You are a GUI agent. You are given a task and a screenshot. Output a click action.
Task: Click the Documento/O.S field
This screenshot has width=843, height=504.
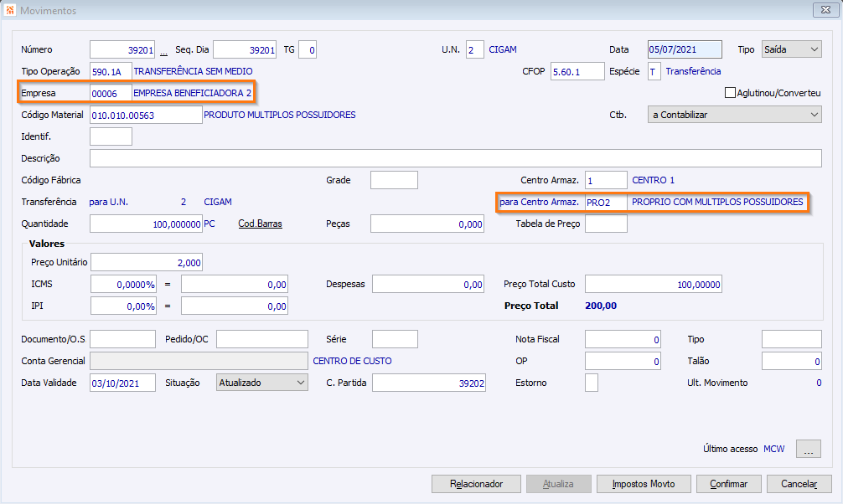[122, 339]
